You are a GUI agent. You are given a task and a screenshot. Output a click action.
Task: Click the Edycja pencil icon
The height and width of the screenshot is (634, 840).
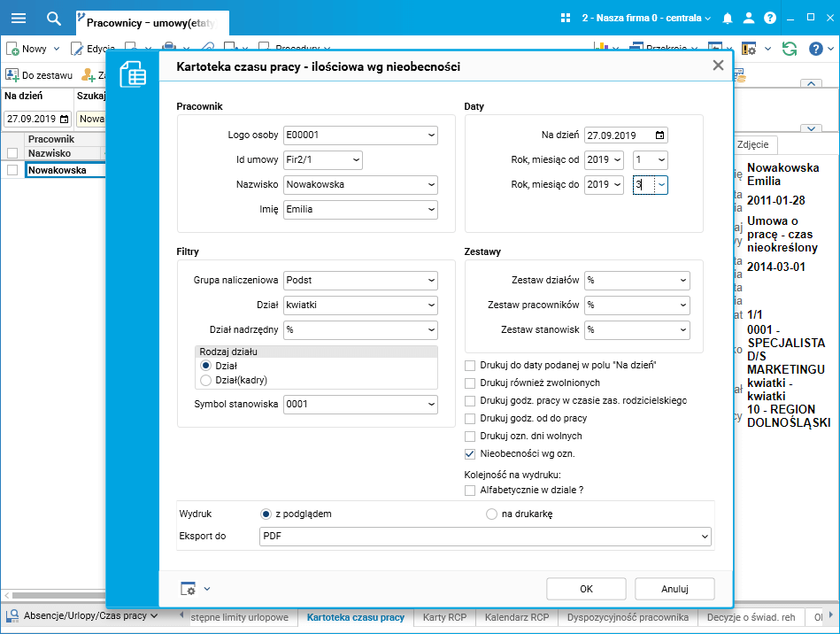(x=77, y=49)
